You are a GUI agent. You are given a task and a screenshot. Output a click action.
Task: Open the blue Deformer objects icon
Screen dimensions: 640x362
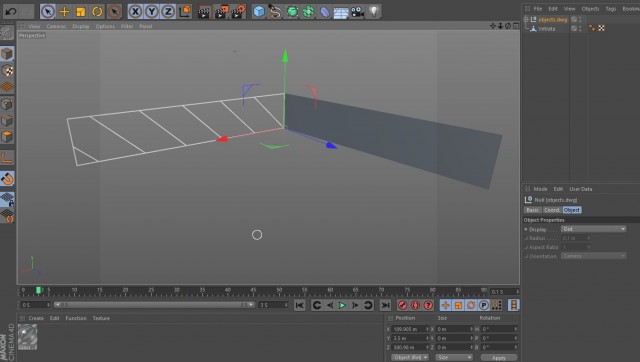(324, 11)
